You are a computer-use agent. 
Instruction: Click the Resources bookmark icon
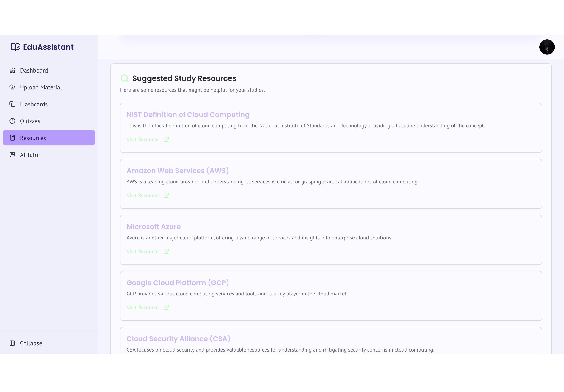[x=12, y=138]
